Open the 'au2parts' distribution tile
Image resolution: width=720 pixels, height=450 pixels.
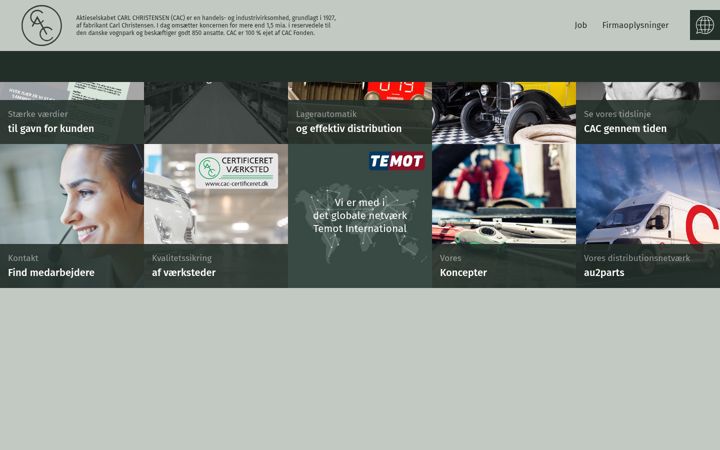[x=648, y=266]
